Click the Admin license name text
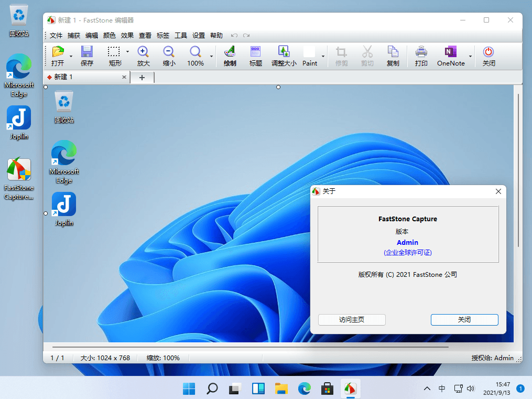This screenshot has width=532, height=399. 407,242
